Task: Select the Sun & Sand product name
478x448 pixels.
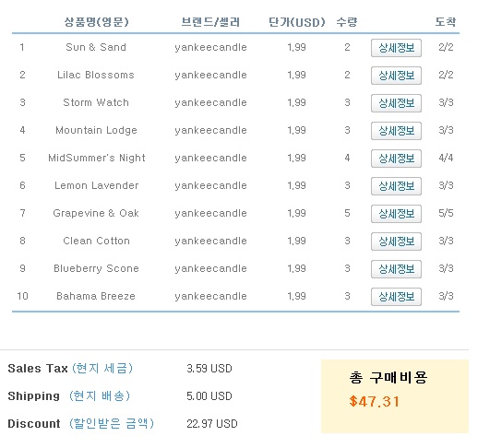Action: click(96, 47)
